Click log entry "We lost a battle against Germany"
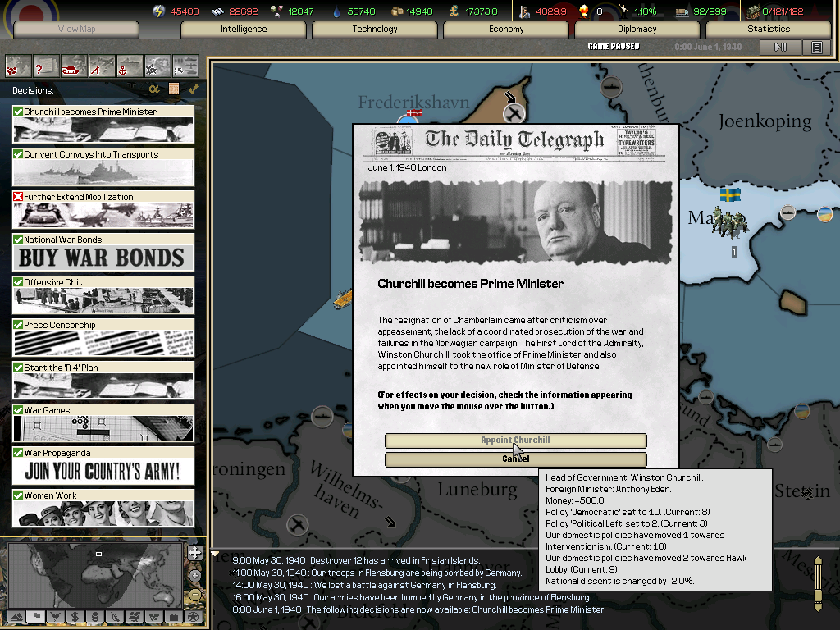 (x=364, y=585)
